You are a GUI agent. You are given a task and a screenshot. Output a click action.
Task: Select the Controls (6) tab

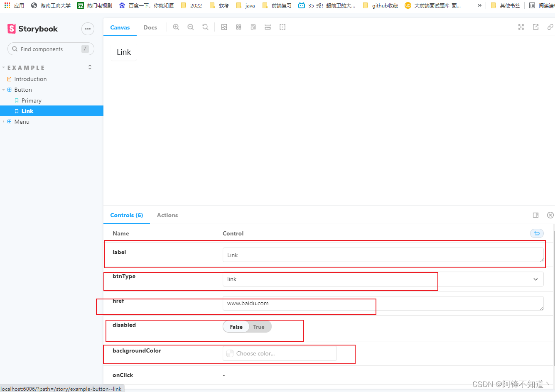(x=127, y=215)
